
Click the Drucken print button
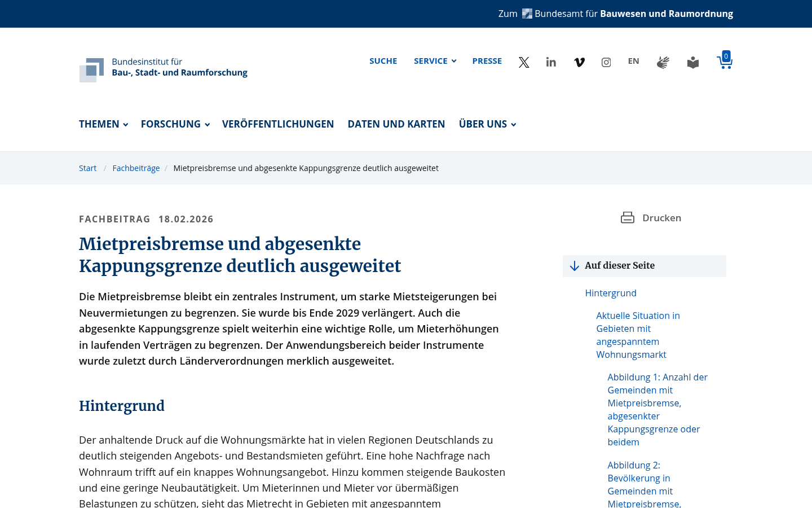pyautogui.click(x=651, y=218)
